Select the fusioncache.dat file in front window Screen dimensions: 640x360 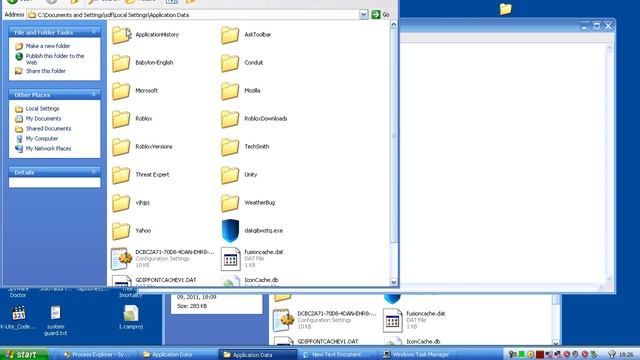coord(252,258)
